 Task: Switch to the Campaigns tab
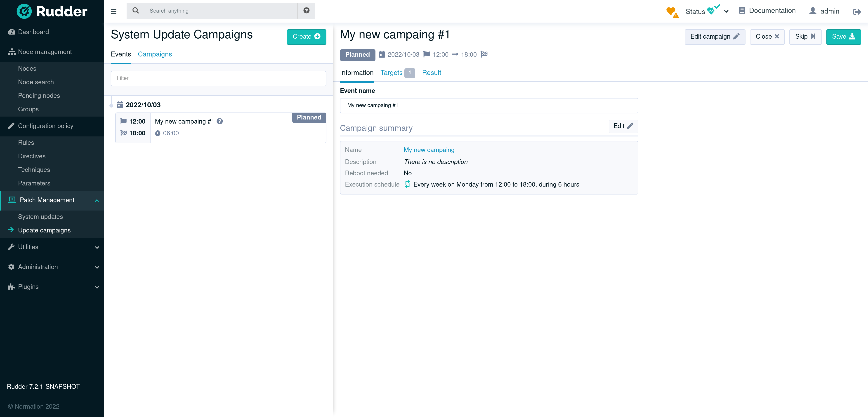click(x=155, y=54)
